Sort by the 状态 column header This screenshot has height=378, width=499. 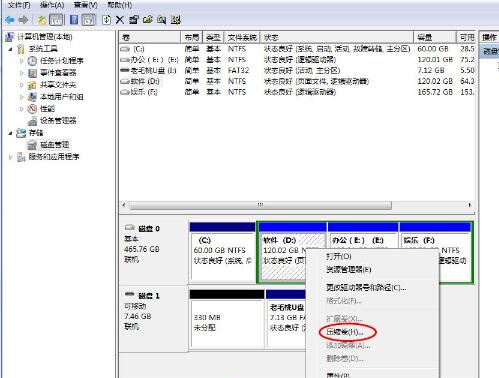(x=337, y=37)
